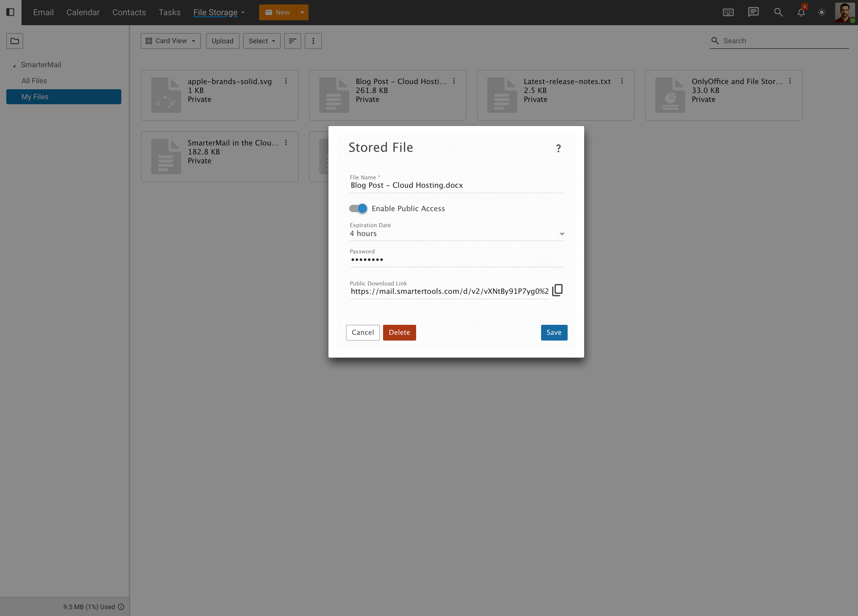
Task: Expand the Card View dropdown
Action: coord(171,41)
